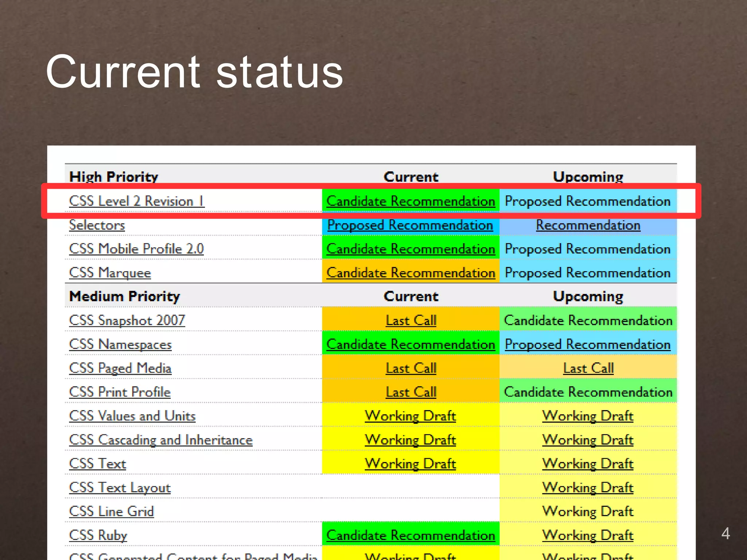747x560 pixels.
Task: Open the CSS Mobile Profile 2.0 link
Action: (x=136, y=249)
